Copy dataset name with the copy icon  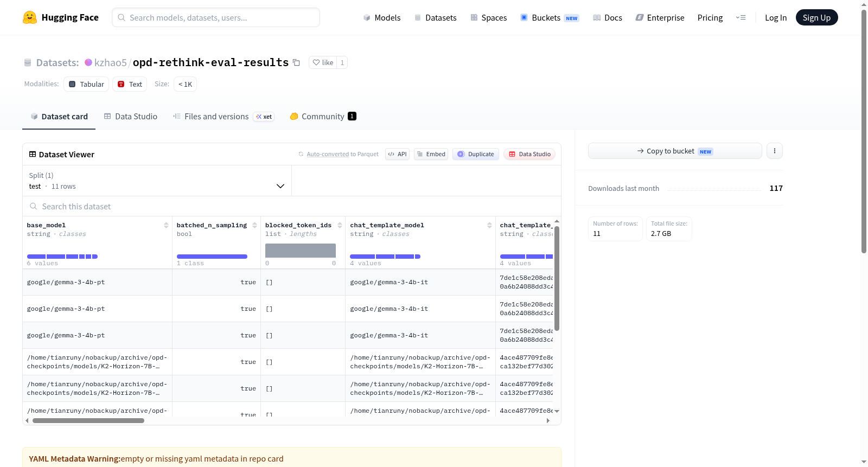pyautogui.click(x=296, y=62)
